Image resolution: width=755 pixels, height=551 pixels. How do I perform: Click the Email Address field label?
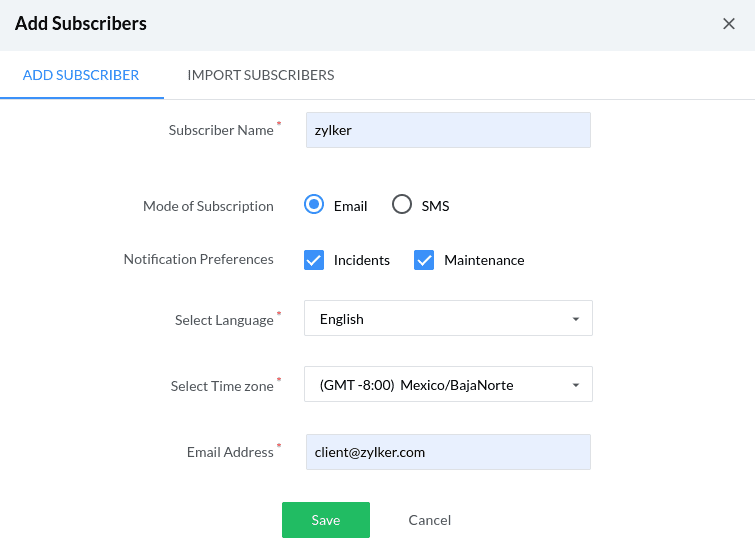coord(230,452)
